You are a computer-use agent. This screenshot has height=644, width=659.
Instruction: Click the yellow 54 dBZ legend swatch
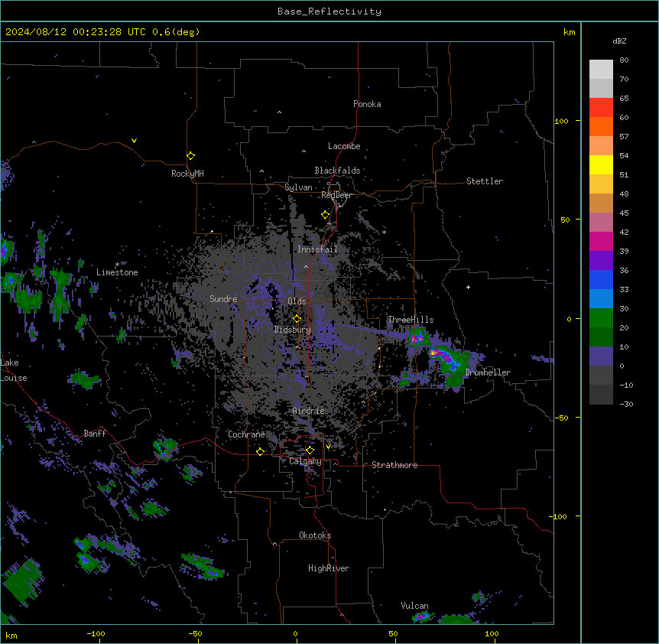click(x=601, y=164)
